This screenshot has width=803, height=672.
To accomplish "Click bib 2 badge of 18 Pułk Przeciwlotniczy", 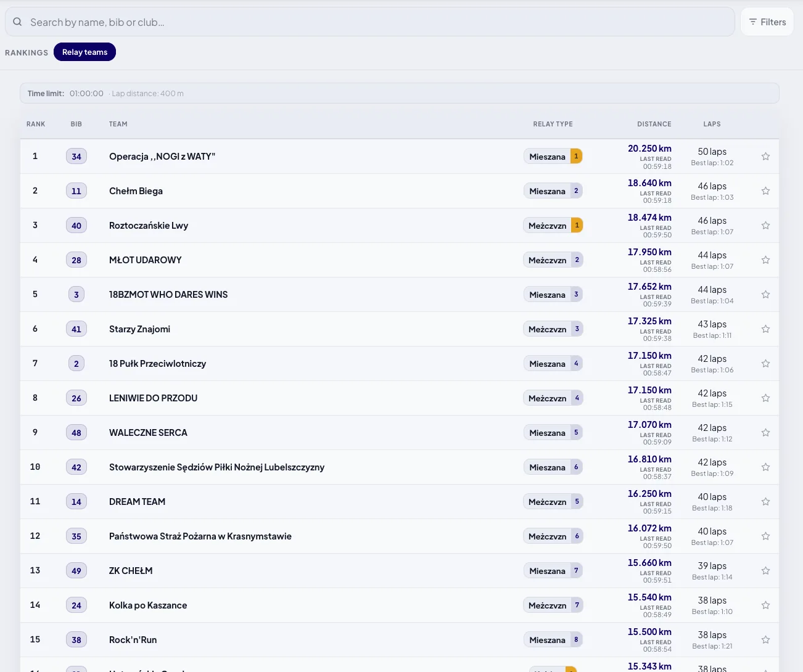I will (x=76, y=364).
